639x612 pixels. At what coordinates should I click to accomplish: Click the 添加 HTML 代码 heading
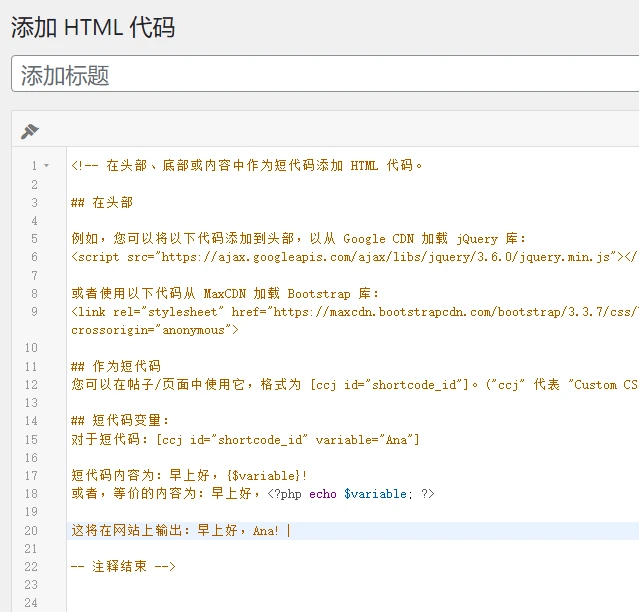tap(93, 28)
